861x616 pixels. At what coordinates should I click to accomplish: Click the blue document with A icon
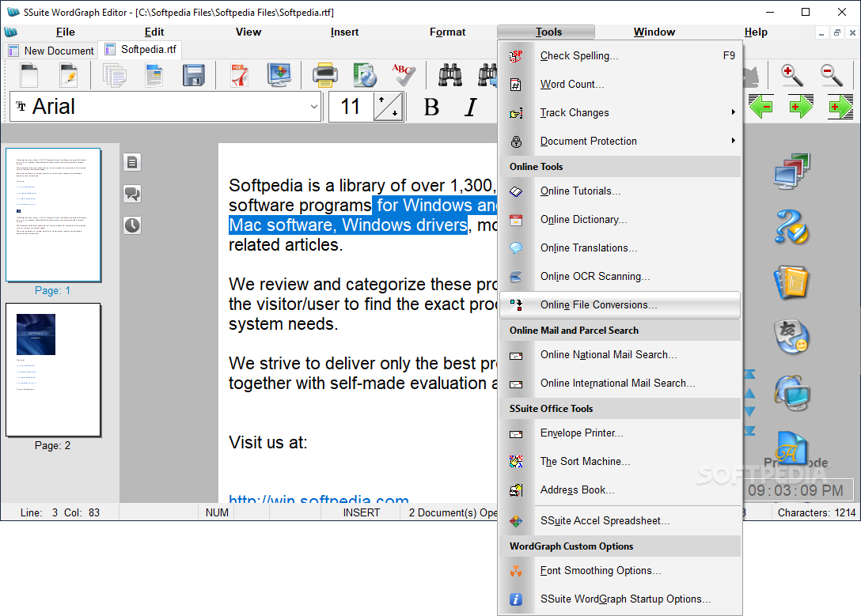pos(792,448)
